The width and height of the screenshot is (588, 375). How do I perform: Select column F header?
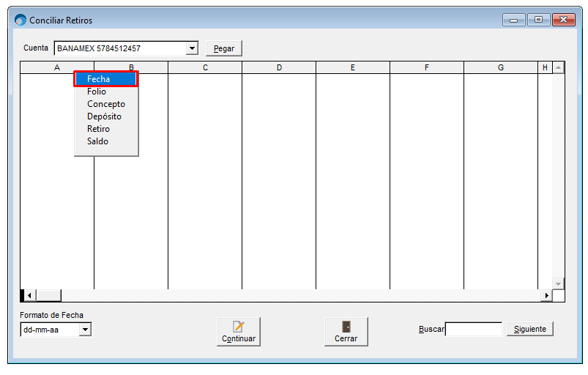[x=427, y=67]
